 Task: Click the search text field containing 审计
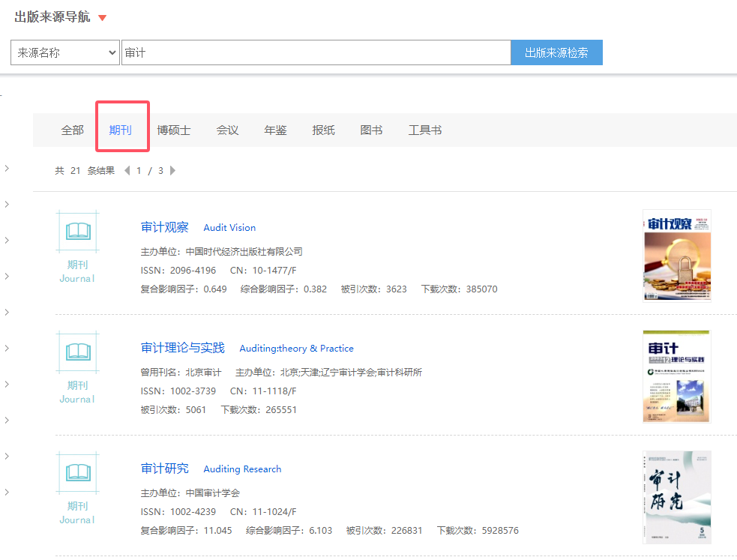click(316, 52)
